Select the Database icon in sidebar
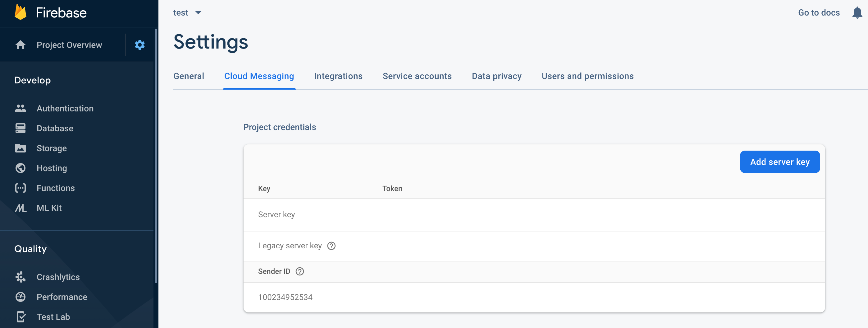This screenshot has width=868, height=328. pos(20,128)
